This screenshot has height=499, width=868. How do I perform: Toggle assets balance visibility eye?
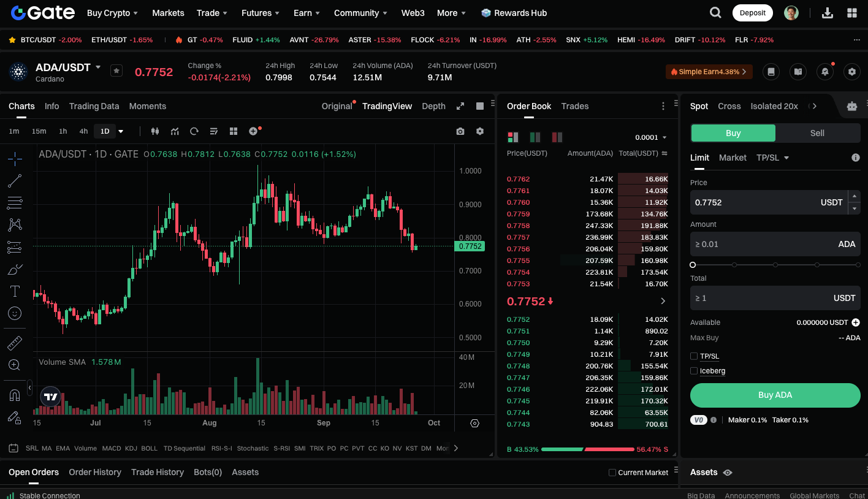728,473
